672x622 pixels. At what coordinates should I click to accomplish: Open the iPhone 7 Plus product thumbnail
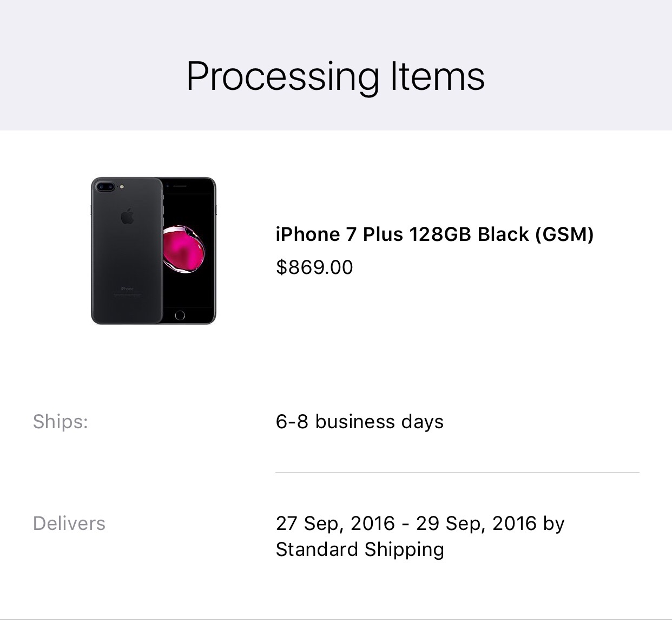pyautogui.click(x=154, y=251)
